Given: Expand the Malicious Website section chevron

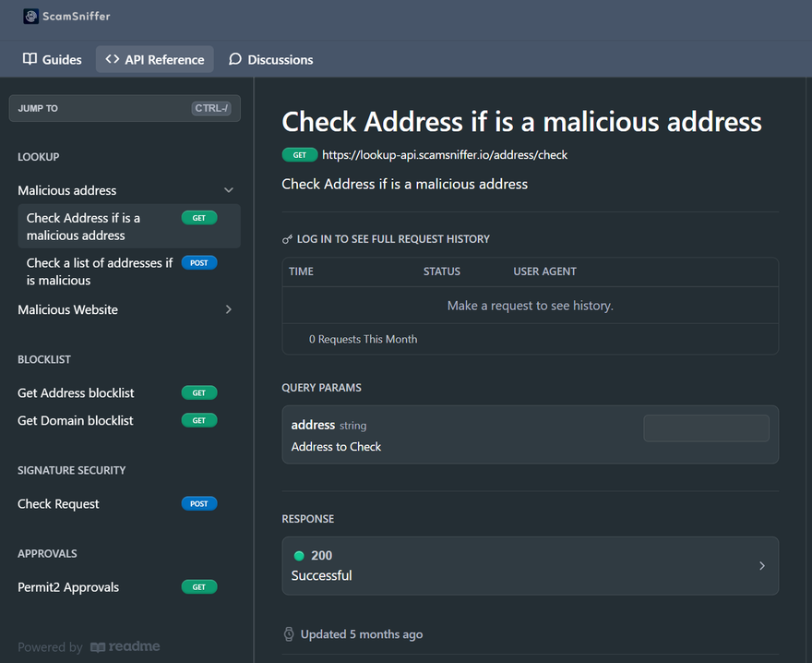Looking at the screenshot, I should (229, 309).
